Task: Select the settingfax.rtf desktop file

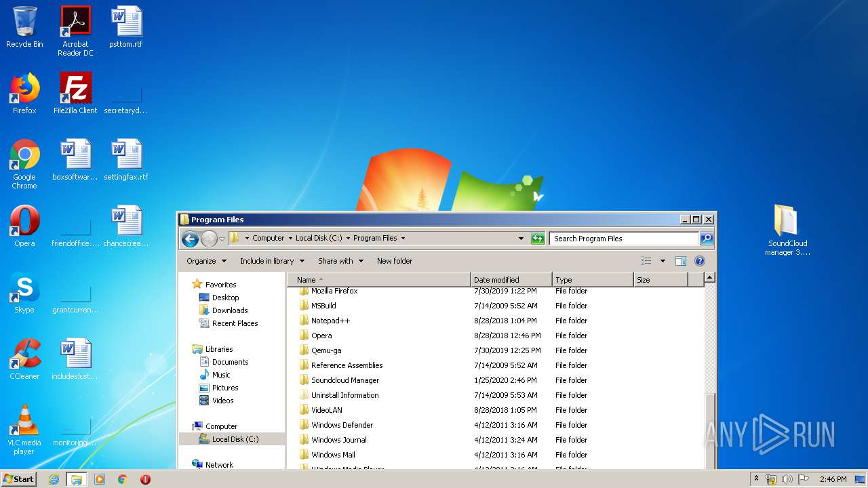Action: tap(126, 160)
